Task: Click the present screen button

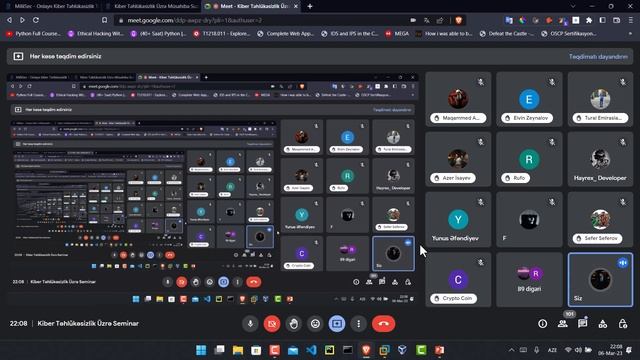Action: pos(337,324)
